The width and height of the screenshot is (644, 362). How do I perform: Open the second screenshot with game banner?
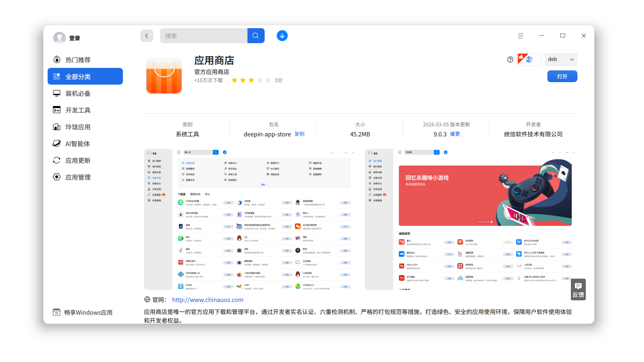coord(471,219)
